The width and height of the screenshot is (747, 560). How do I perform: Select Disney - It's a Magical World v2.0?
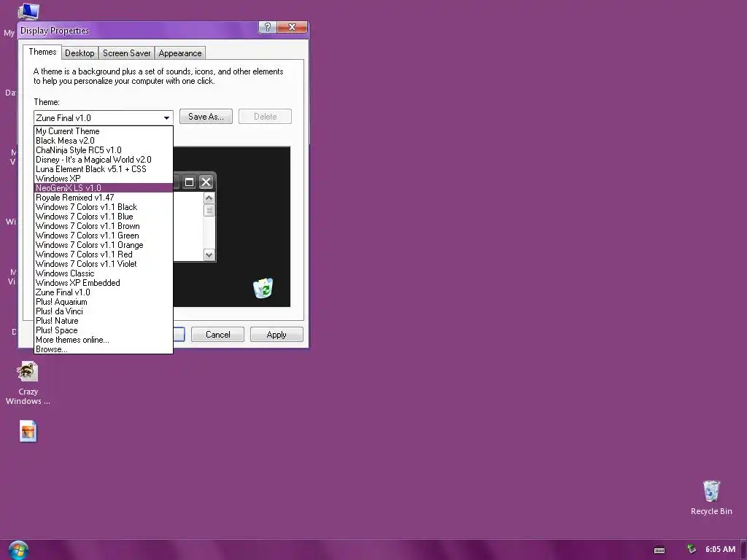104,160
